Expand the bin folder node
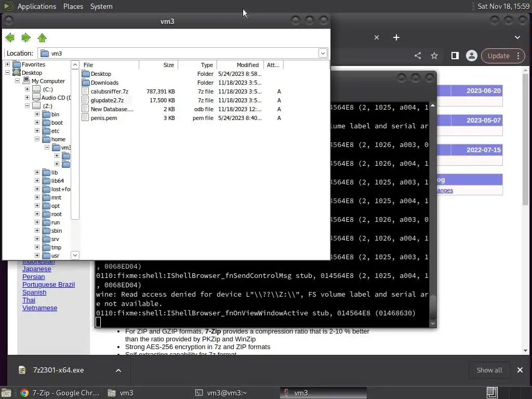This screenshot has height=399, width=532. 37,114
